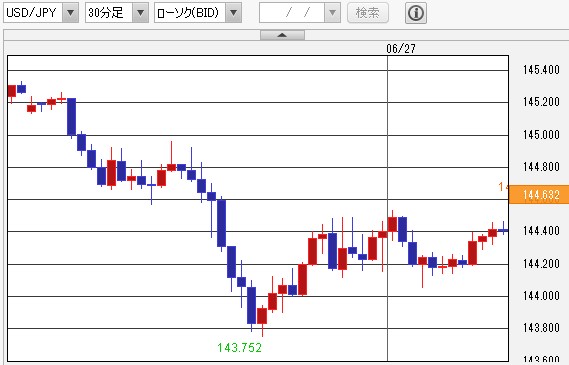
Task: Click the information icon button
Action: coord(416,13)
